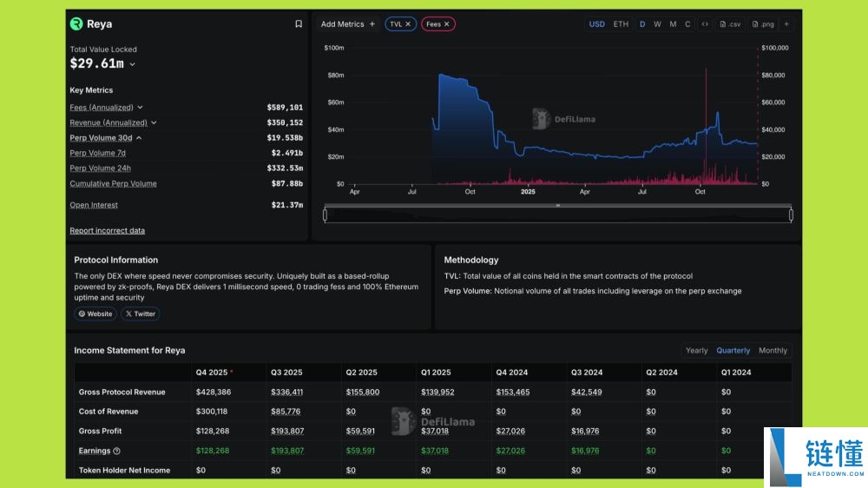Click Q2 2025 gross revenue $155,800
Viewport: 868px width, 488px height.
click(x=363, y=392)
